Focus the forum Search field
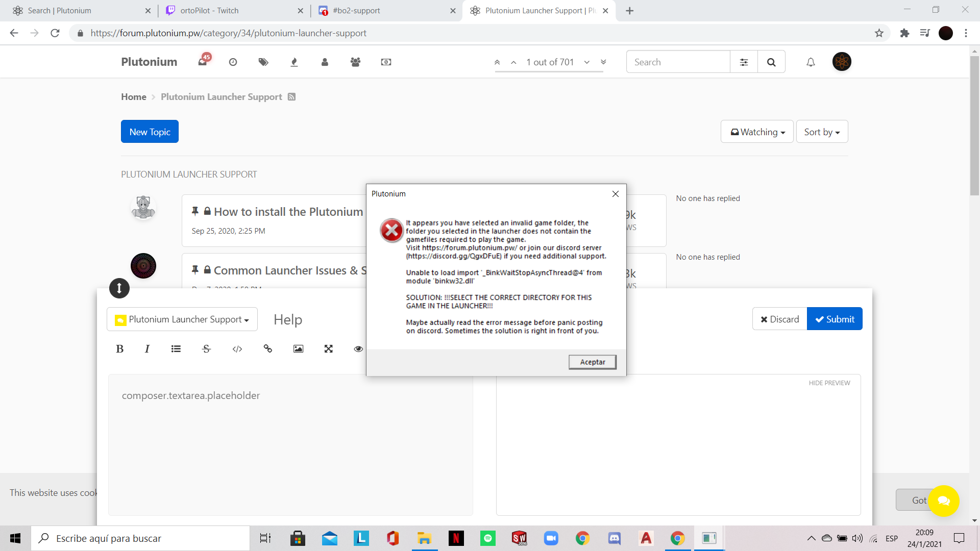The image size is (980, 551). pos(678,62)
